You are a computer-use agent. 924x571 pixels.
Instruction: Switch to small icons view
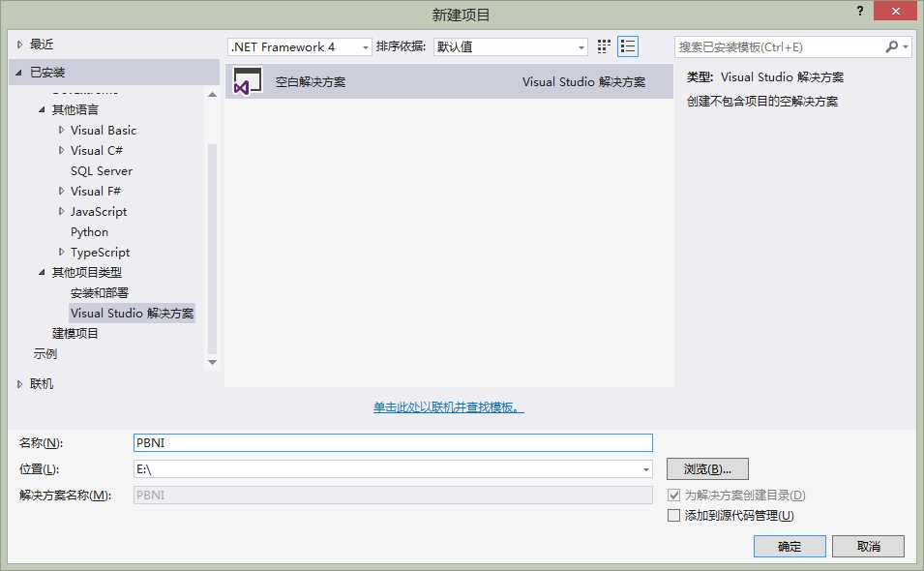tap(604, 46)
